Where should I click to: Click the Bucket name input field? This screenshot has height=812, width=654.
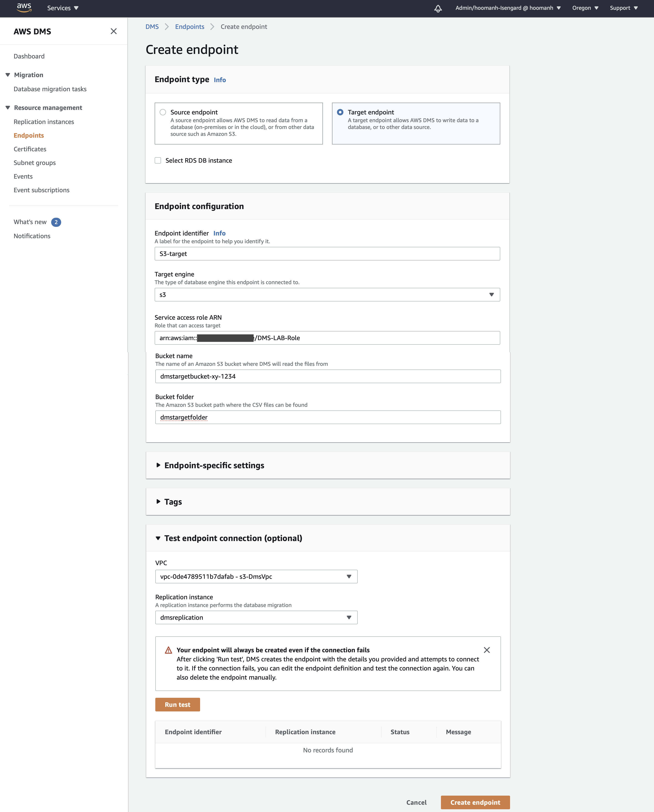pos(328,376)
